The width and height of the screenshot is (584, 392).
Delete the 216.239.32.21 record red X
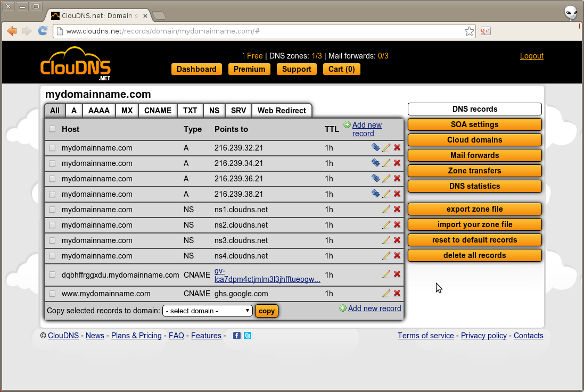[397, 147]
